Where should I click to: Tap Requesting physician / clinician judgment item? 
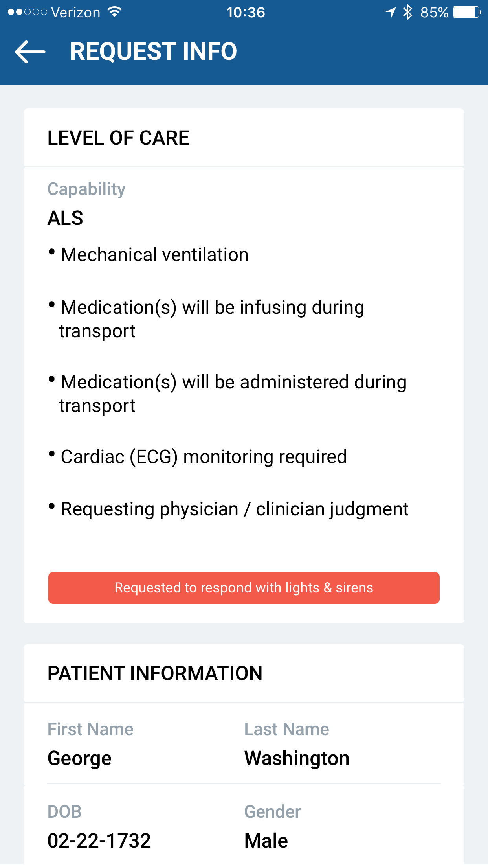coord(235,509)
